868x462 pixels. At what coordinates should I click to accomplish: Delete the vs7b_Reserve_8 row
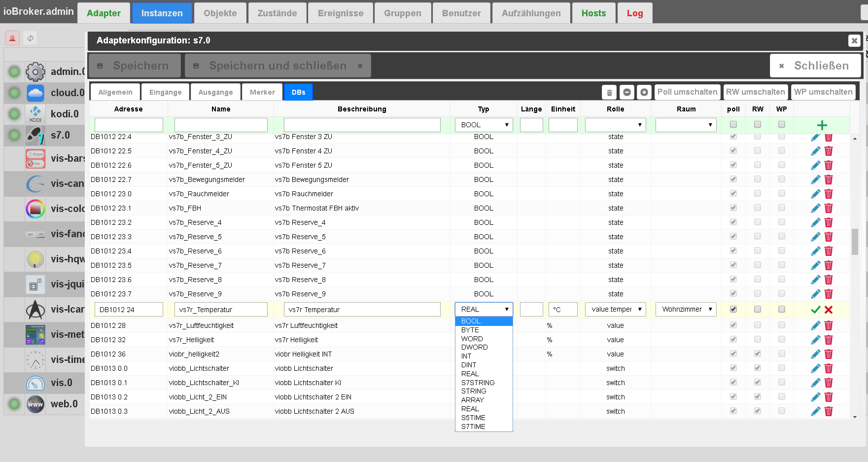[829, 280]
